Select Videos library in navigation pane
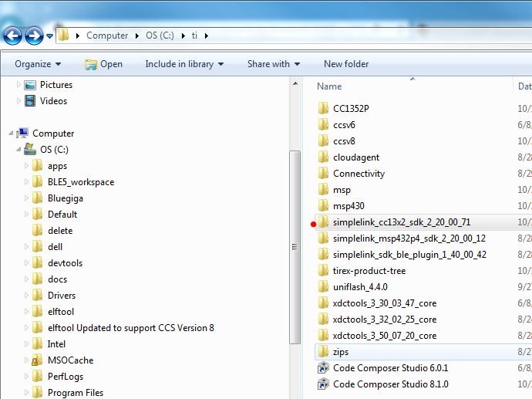Viewport: 532px width, 399px height. [54, 101]
